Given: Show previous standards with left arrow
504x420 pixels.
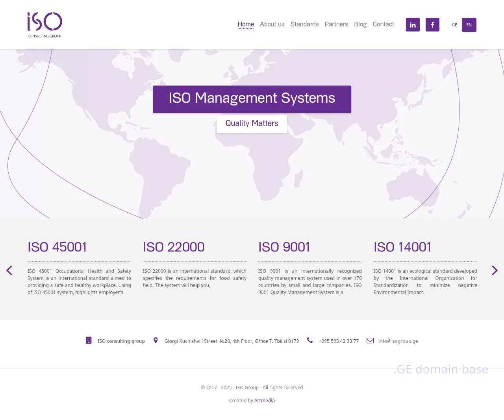Looking at the screenshot, I should [x=9, y=270].
